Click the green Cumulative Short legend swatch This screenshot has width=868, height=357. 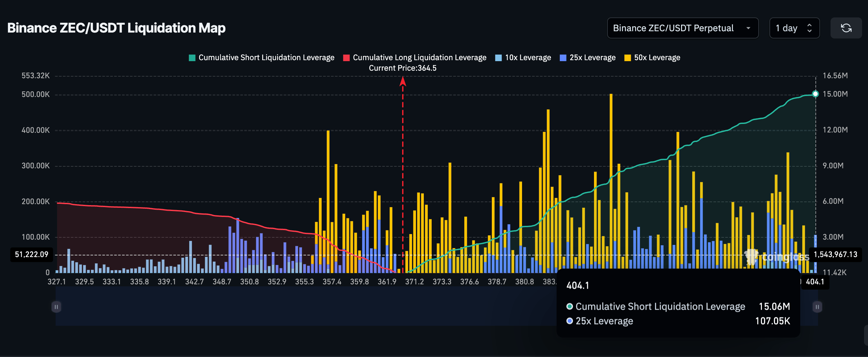[x=192, y=58]
